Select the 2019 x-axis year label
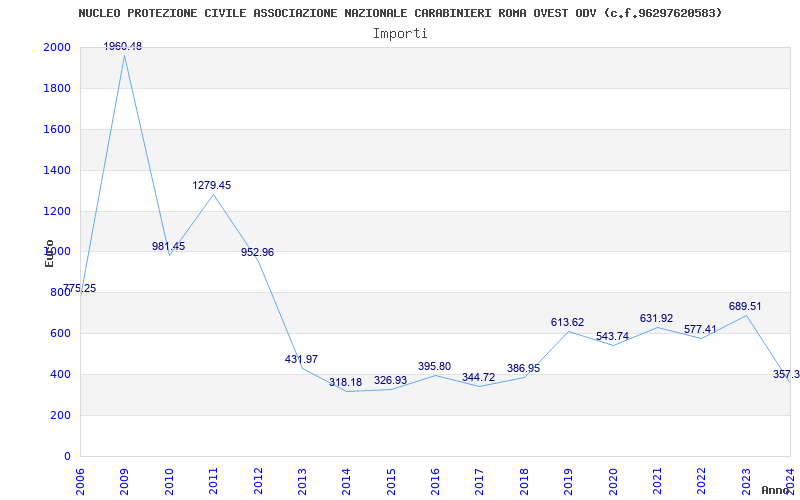 point(568,481)
